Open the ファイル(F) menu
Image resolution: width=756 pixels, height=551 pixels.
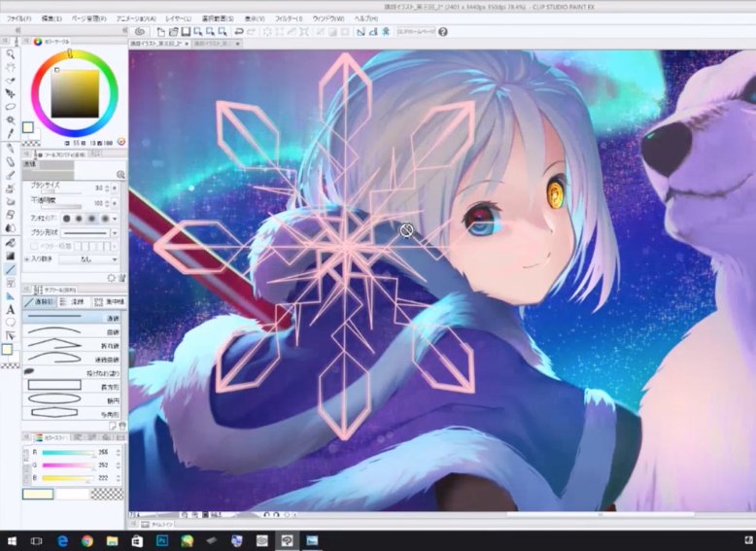click(18, 18)
